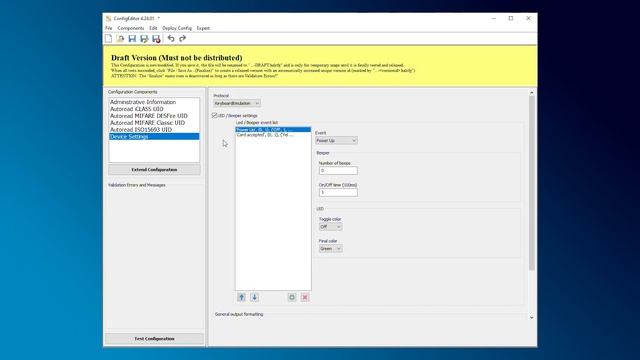Toggle the LED / Beeper settings checkbox
Viewport: 640px width, 360px height.
pos(214,116)
